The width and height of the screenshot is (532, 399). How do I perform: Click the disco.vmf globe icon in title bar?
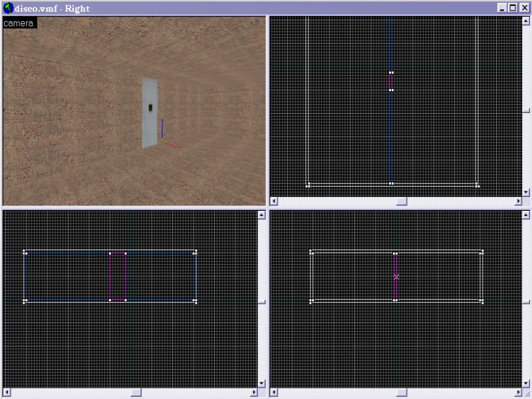click(x=7, y=8)
